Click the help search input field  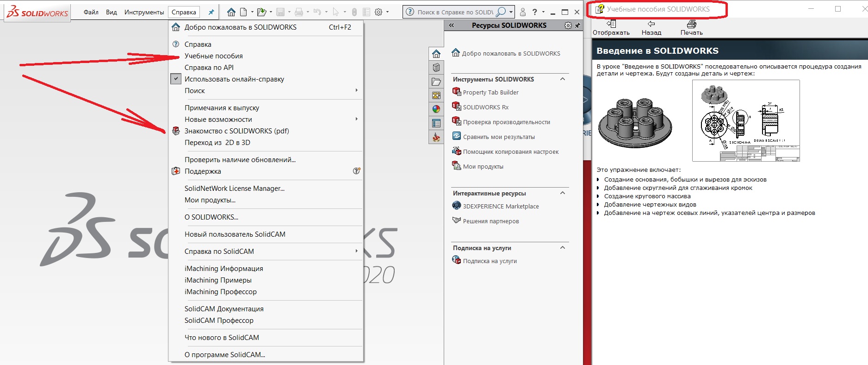455,12
